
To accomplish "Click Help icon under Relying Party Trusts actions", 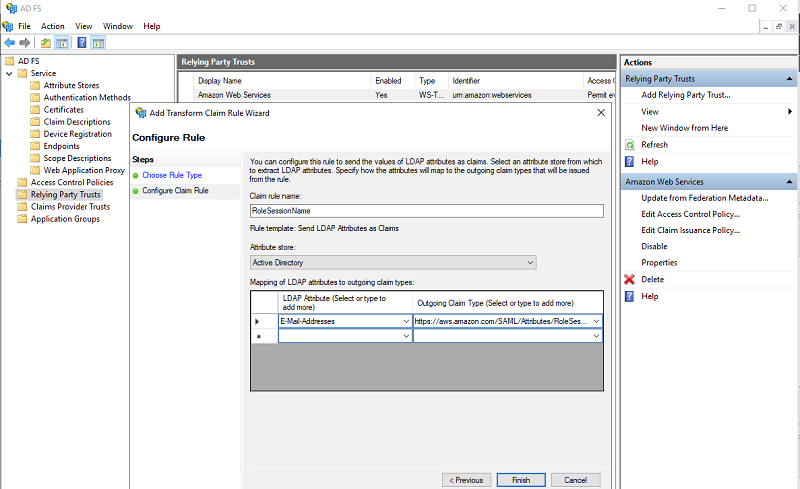I will coord(630,161).
